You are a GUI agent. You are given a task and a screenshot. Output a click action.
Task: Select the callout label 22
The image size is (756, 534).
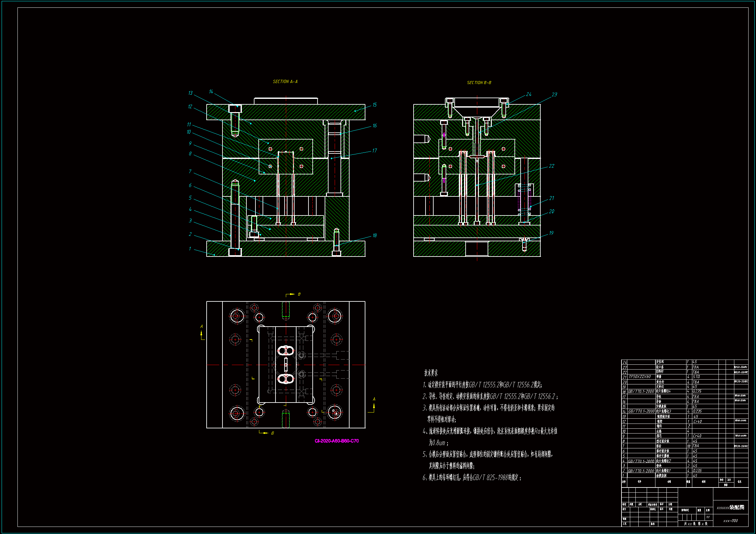point(552,166)
